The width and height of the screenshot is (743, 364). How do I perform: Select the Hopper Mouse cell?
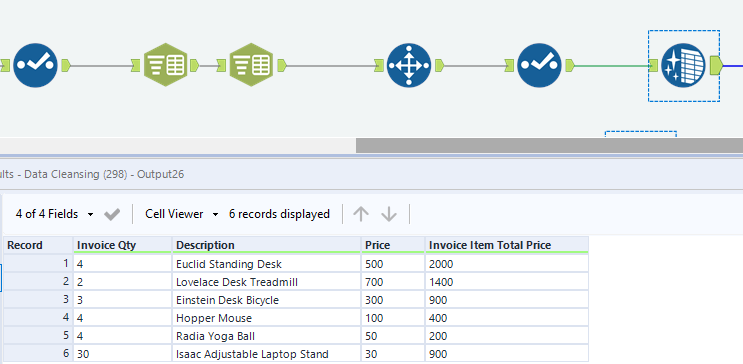[266, 318]
